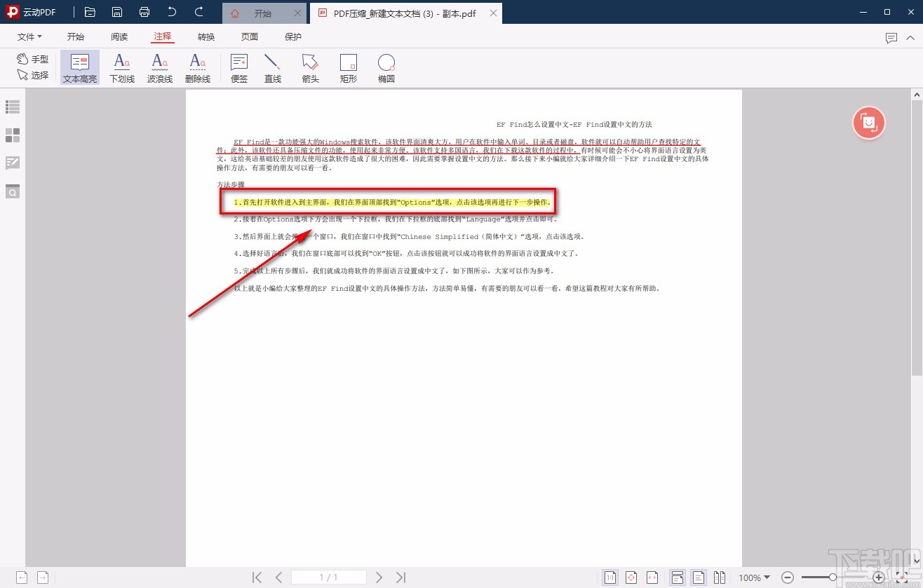Add a 便签 sticky note

pos(239,68)
